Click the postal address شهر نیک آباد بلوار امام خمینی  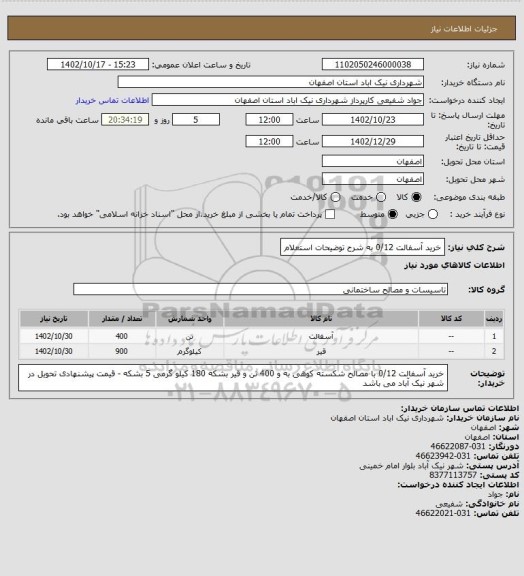coord(412,465)
